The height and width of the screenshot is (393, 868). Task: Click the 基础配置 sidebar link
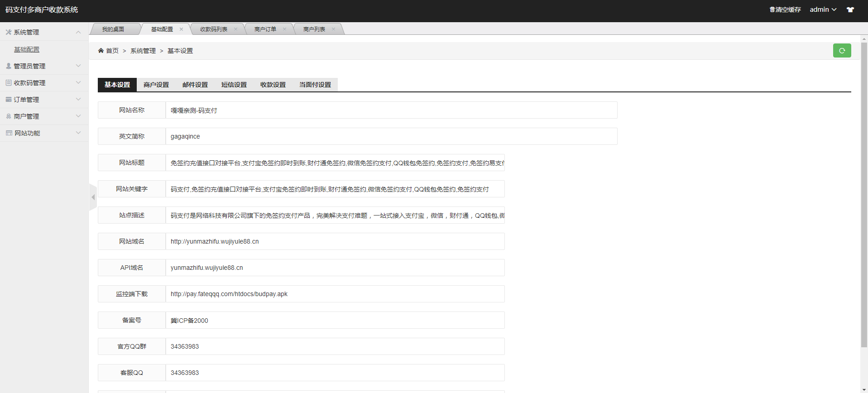pyautogui.click(x=27, y=49)
